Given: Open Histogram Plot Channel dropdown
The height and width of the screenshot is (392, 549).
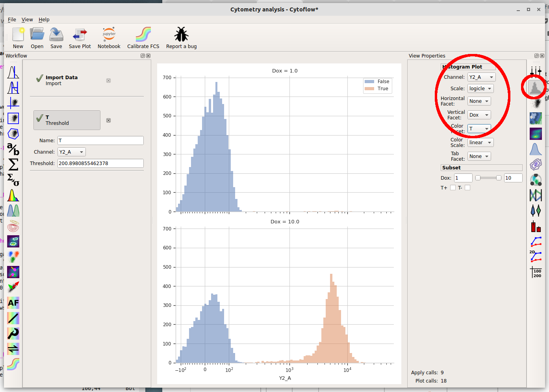Looking at the screenshot, I should [x=481, y=77].
